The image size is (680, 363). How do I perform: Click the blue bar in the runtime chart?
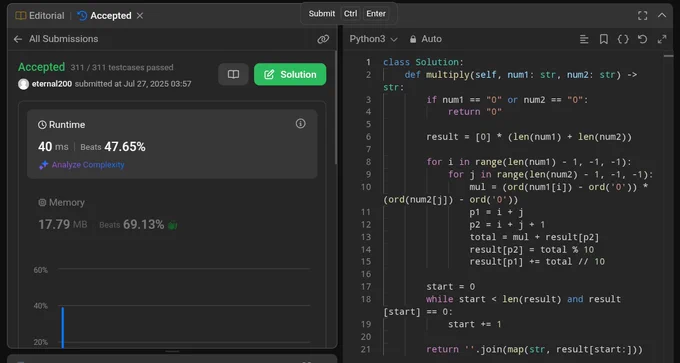pyautogui.click(x=62, y=327)
